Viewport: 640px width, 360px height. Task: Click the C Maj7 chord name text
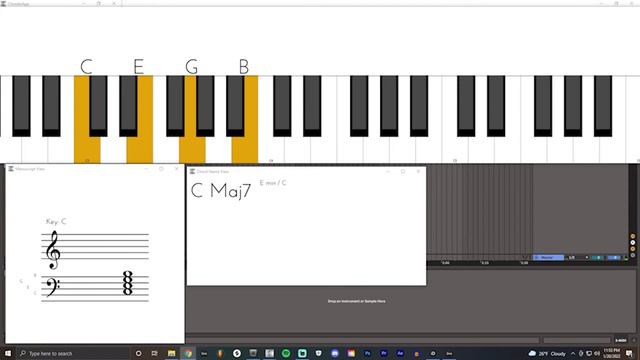click(221, 191)
